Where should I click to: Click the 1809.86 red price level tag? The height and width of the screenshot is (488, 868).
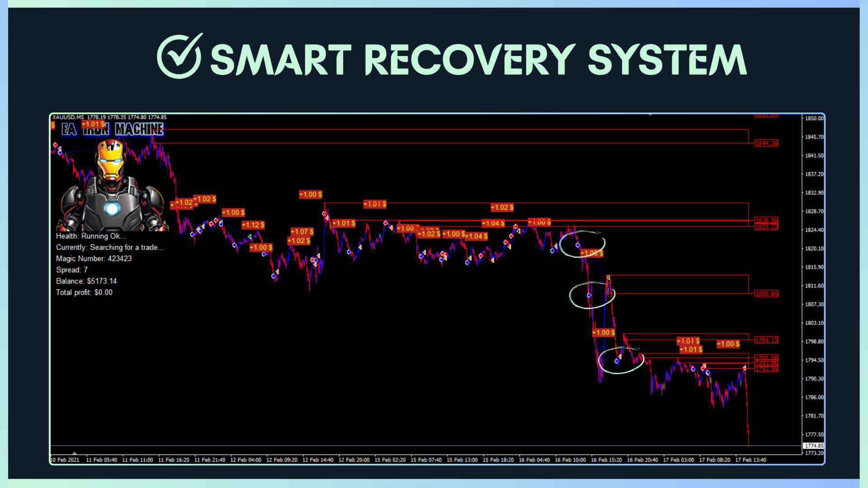766,294
